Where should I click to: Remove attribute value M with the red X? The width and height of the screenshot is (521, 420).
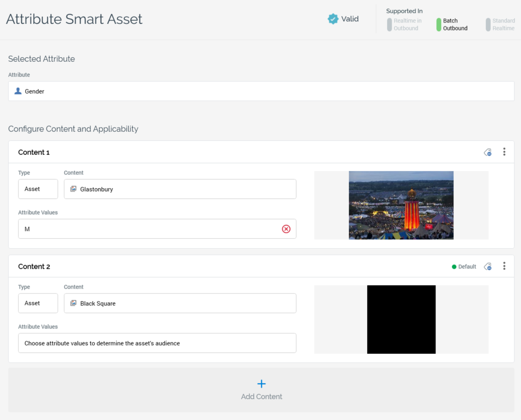click(x=286, y=229)
